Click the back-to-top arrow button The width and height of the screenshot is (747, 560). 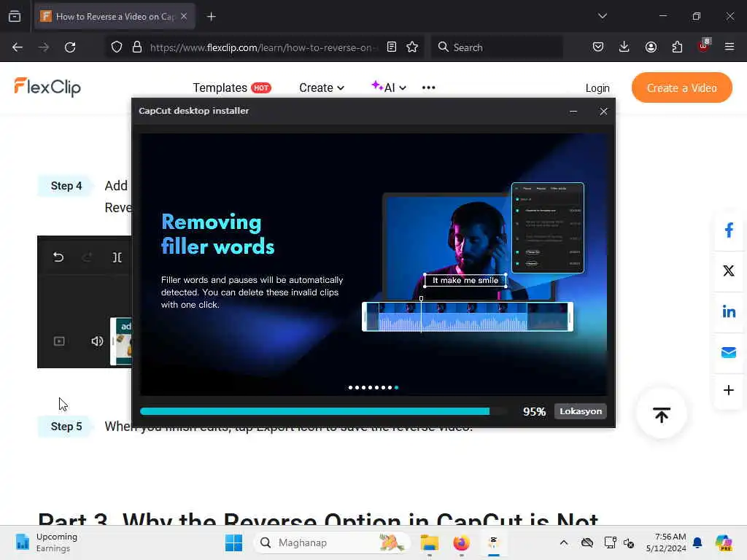click(x=661, y=414)
